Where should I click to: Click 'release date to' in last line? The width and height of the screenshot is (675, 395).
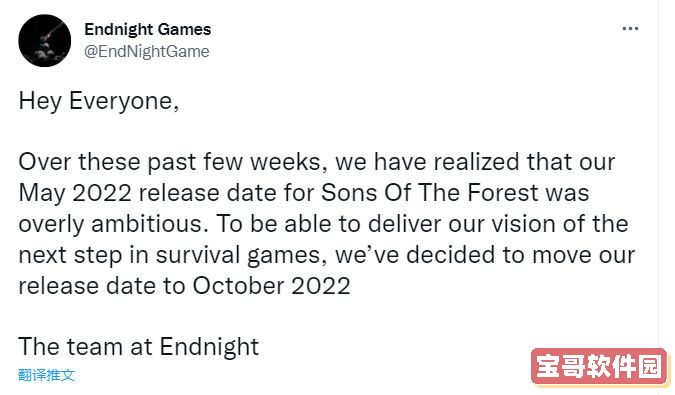(x=102, y=286)
